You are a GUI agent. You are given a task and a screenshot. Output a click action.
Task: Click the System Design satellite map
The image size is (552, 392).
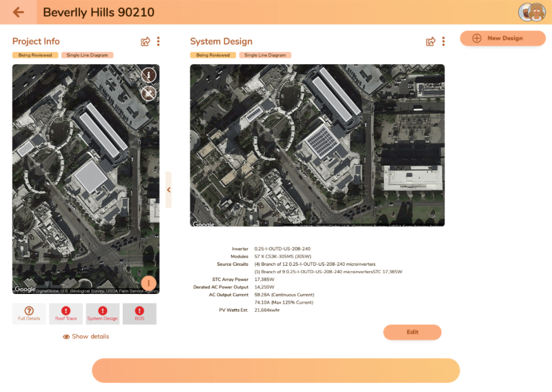[x=317, y=145]
